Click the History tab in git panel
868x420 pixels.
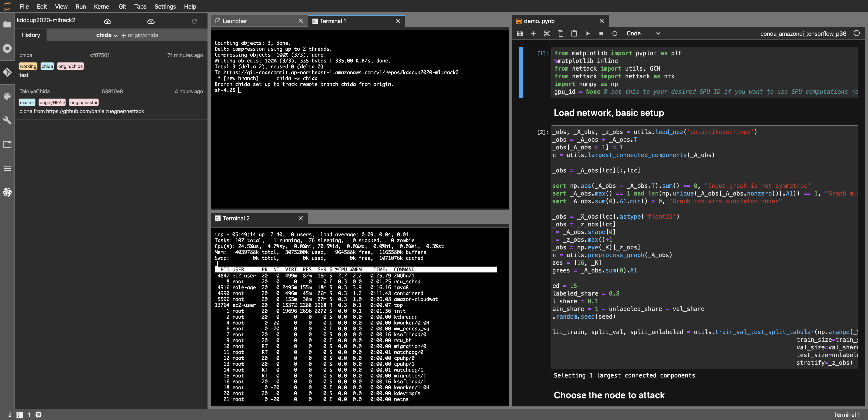tap(30, 35)
